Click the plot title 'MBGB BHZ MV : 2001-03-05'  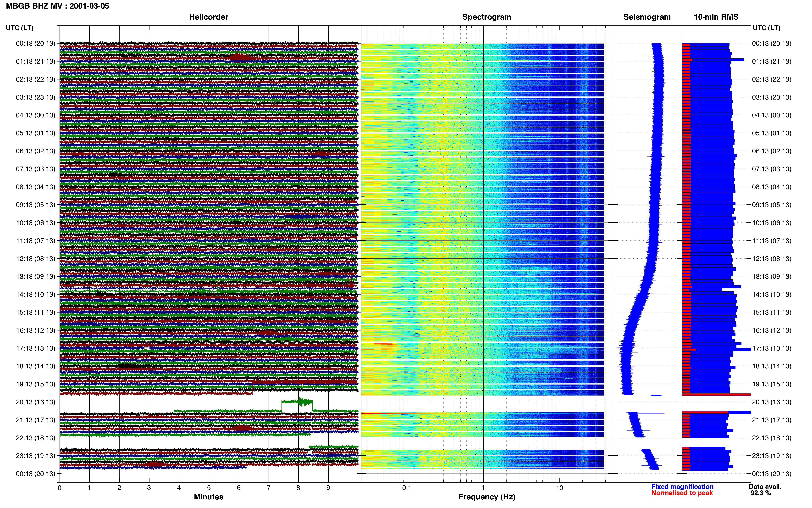[57, 6]
